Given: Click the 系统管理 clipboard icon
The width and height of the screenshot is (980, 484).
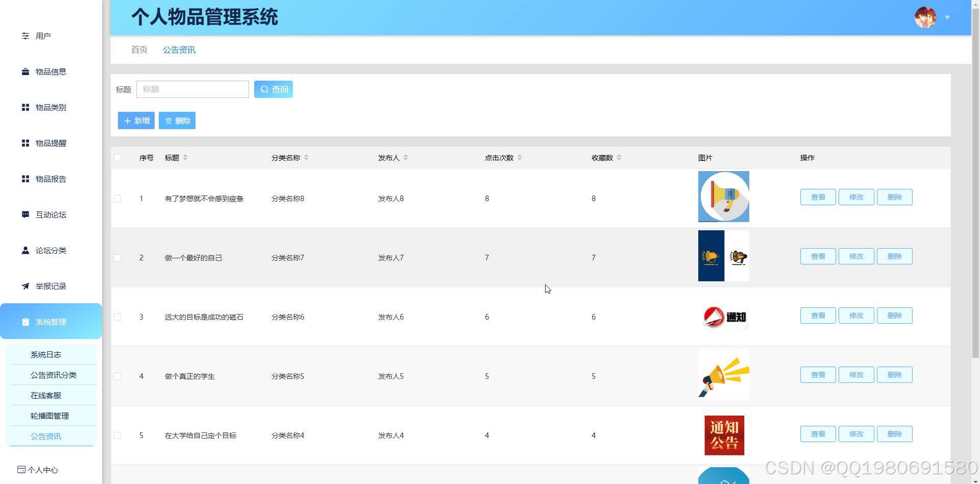Looking at the screenshot, I should (25, 322).
